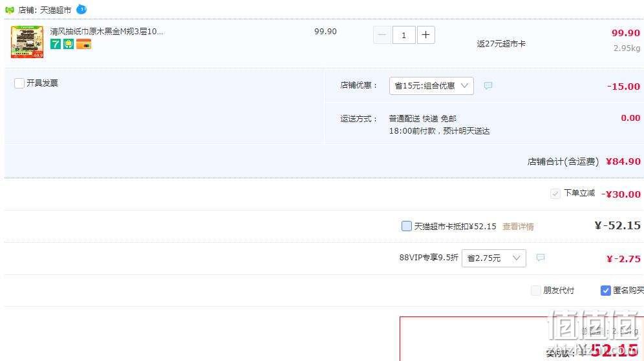Click the orange credit card badge icon
Screen dimensions: 644x361
point(84,44)
